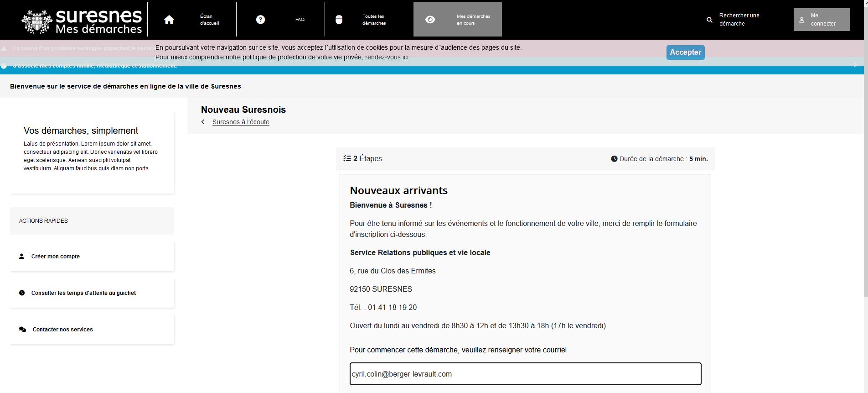Click the address 6, rue du Clos des Ermites
Image resolution: width=868 pixels, height=393 pixels.
click(x=393, y=271)
